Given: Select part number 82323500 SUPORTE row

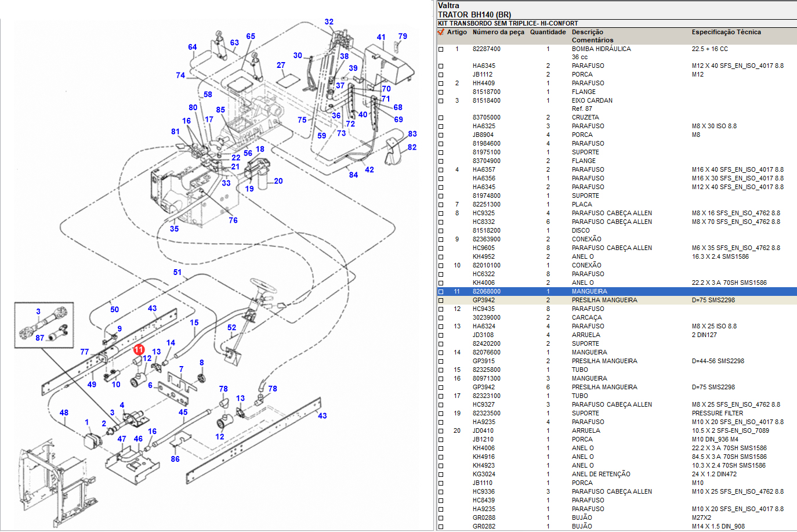Looking at the screenshot, I should 486,413.
